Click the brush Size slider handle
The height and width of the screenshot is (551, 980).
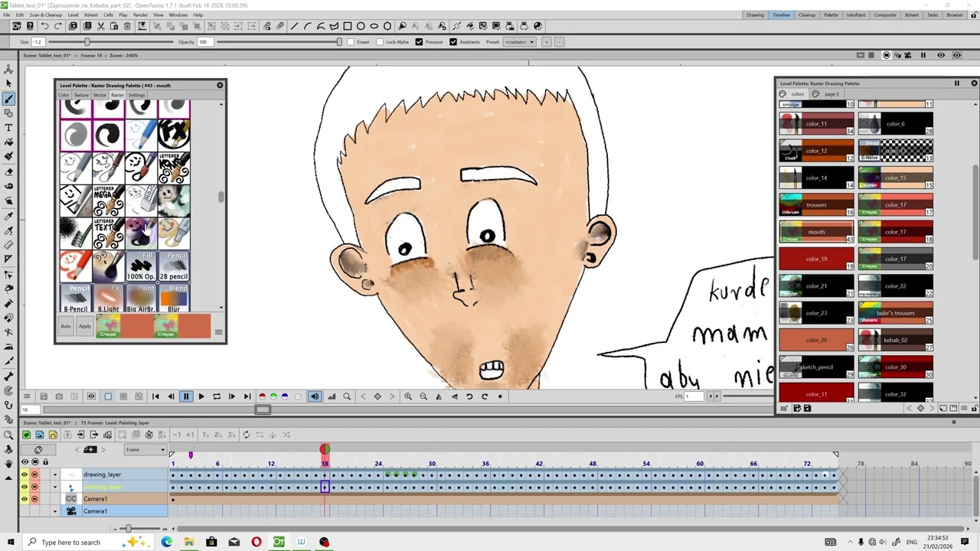click(x=87, y=42)
